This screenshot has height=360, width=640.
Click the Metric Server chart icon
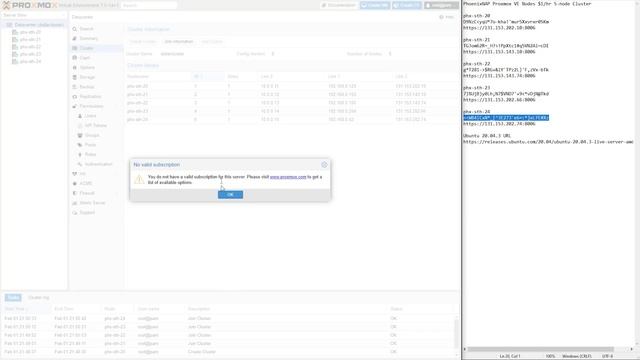click(x=75, y=203)
